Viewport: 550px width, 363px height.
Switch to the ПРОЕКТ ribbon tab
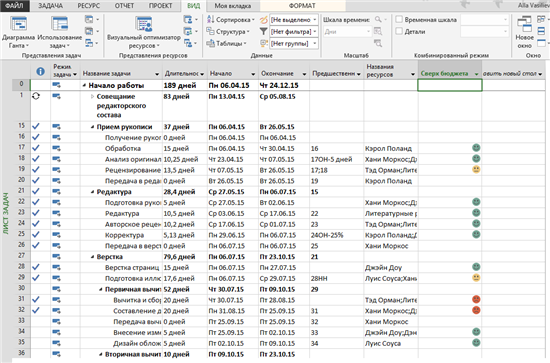[x=160, y=6]
